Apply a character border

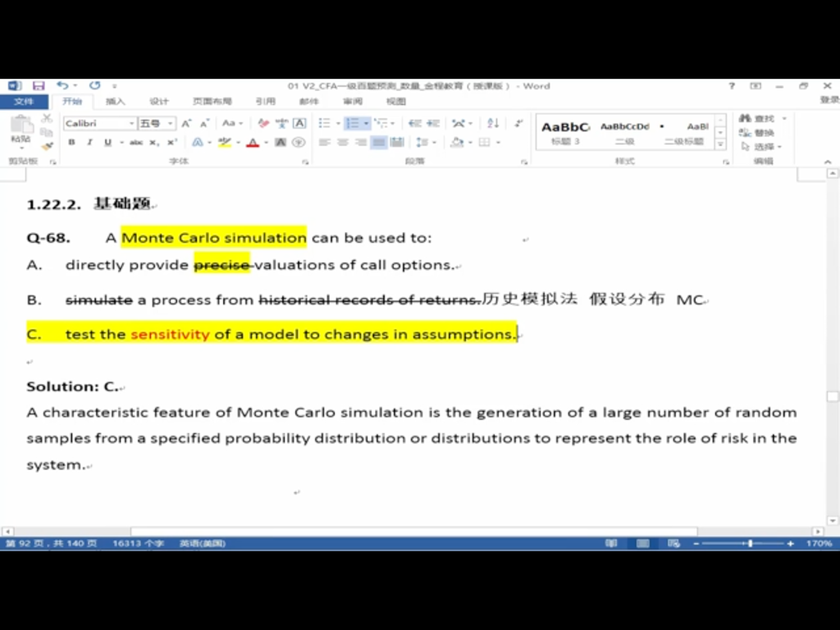[x=299, y=124]
